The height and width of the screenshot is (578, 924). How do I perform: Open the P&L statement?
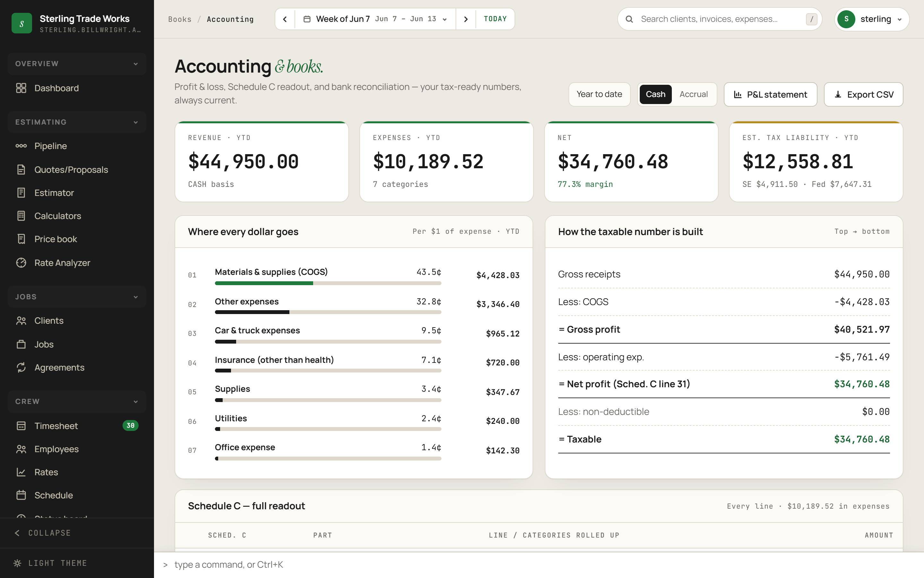point(771,94)
